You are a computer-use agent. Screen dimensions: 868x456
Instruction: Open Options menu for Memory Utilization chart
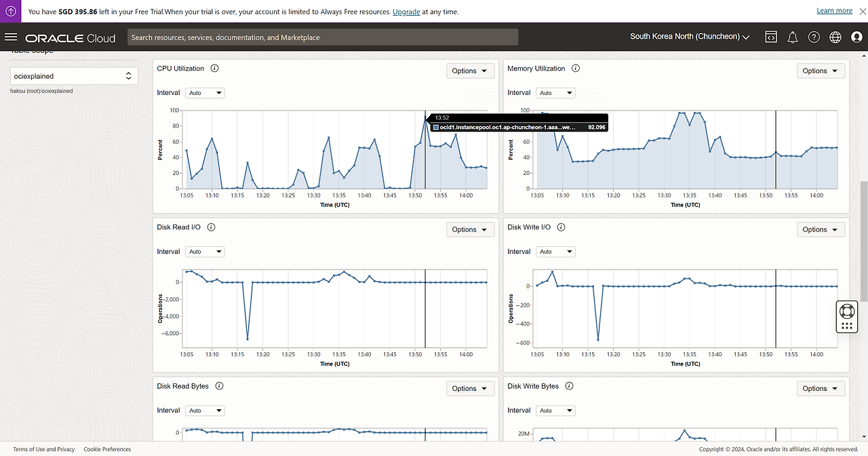tap(821, 71)
